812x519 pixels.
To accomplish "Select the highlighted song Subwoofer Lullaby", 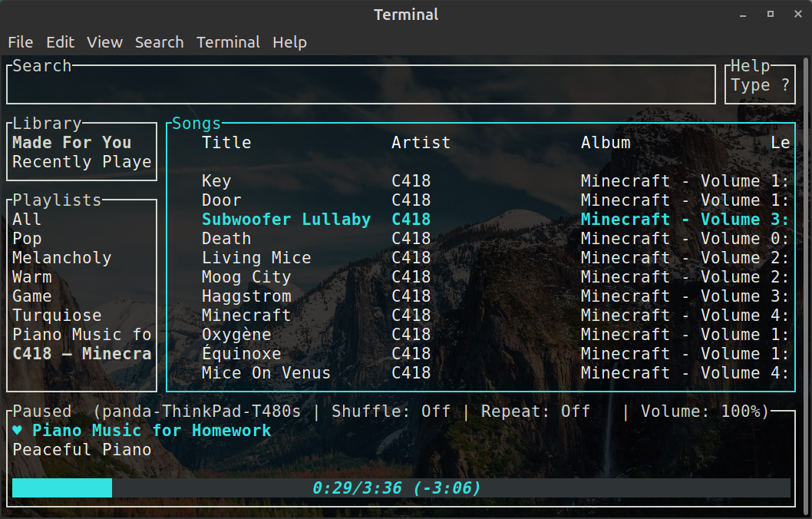I will [286, 220].
